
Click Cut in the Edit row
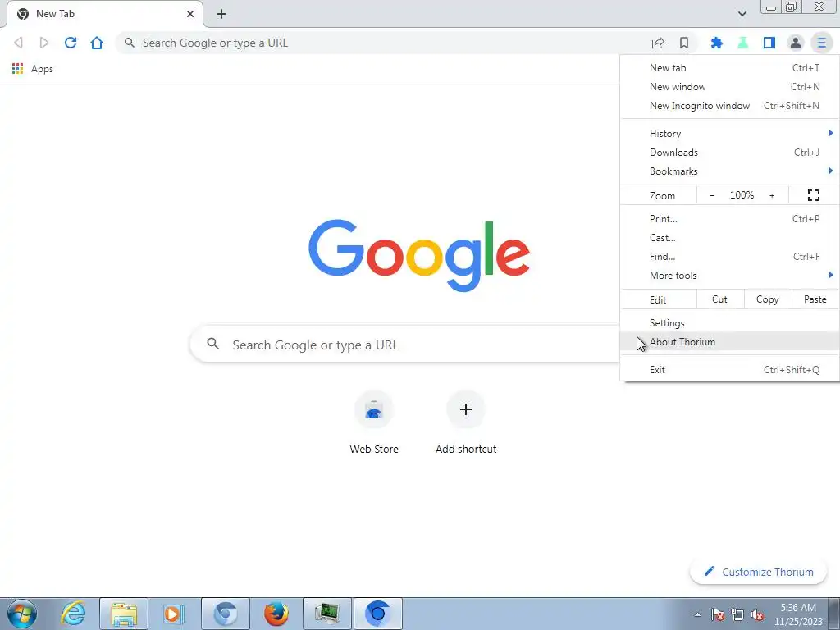pos(720,299)
